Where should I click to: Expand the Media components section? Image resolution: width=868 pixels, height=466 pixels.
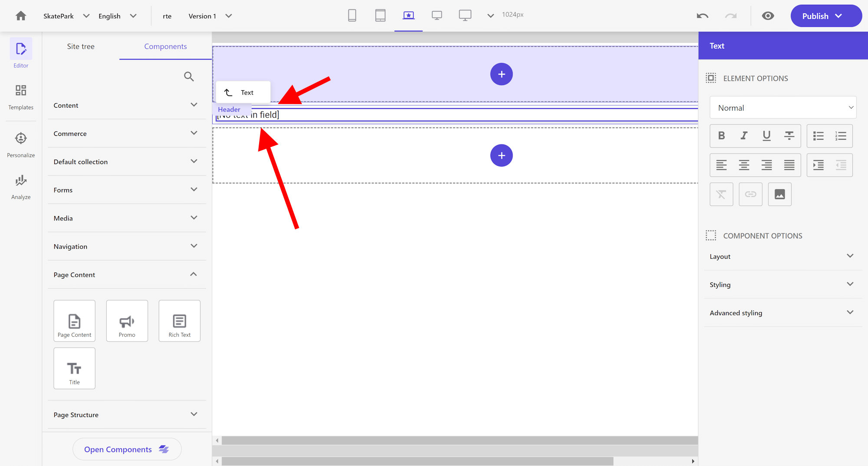[x=126, y=218]
